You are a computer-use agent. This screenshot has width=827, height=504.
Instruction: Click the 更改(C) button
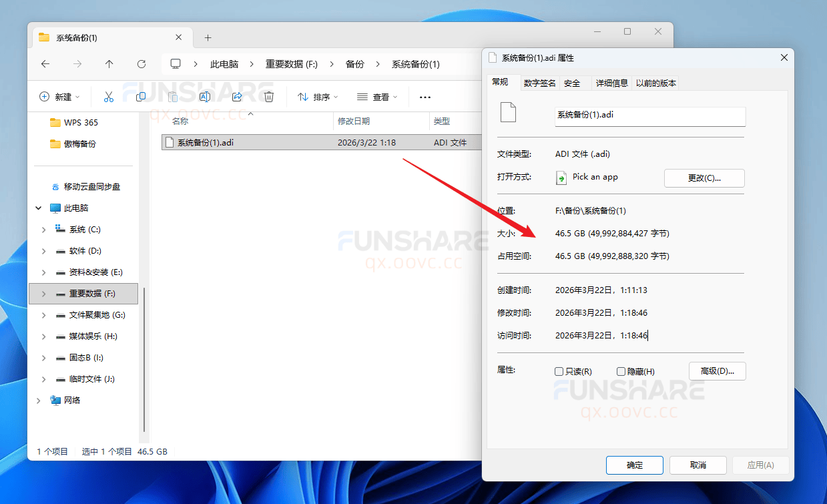pyautogui.click(x=704, y=178)
